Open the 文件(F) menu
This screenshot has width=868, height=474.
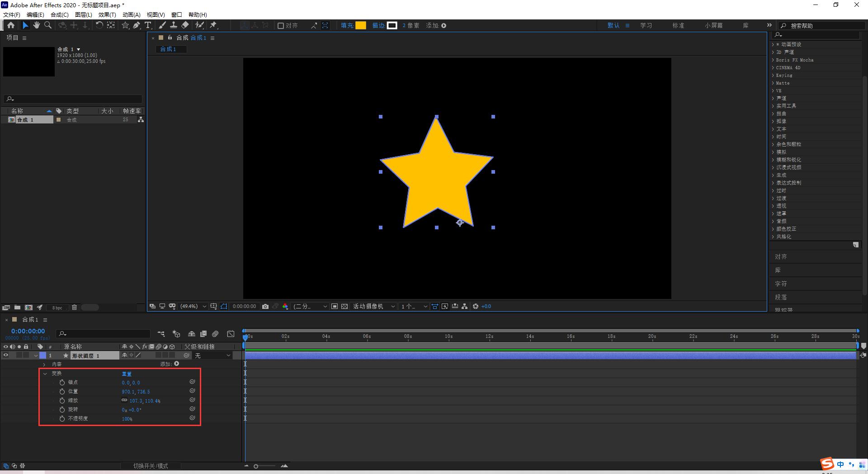pos(12,15)
